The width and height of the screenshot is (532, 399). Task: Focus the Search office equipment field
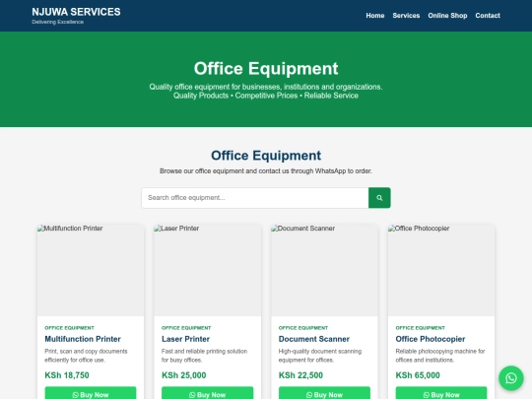tap(255, 198)
